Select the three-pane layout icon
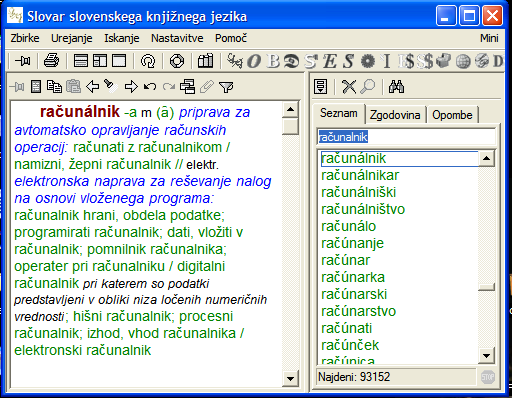 tap(100, 61)
